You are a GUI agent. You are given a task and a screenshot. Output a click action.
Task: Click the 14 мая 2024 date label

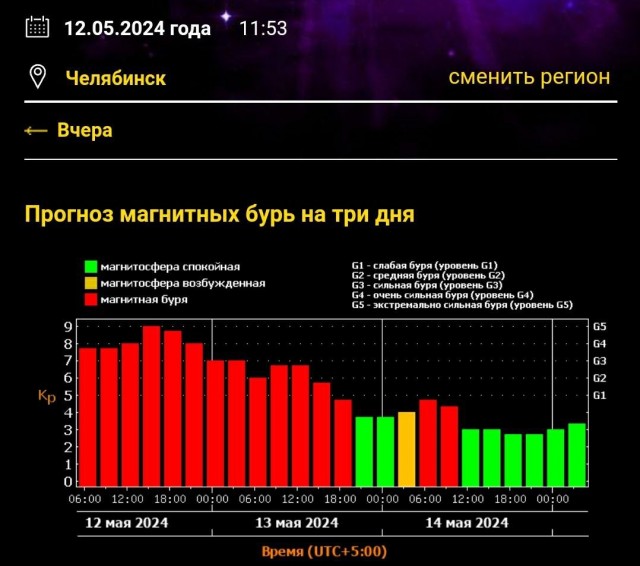click(x=467, y=523)
